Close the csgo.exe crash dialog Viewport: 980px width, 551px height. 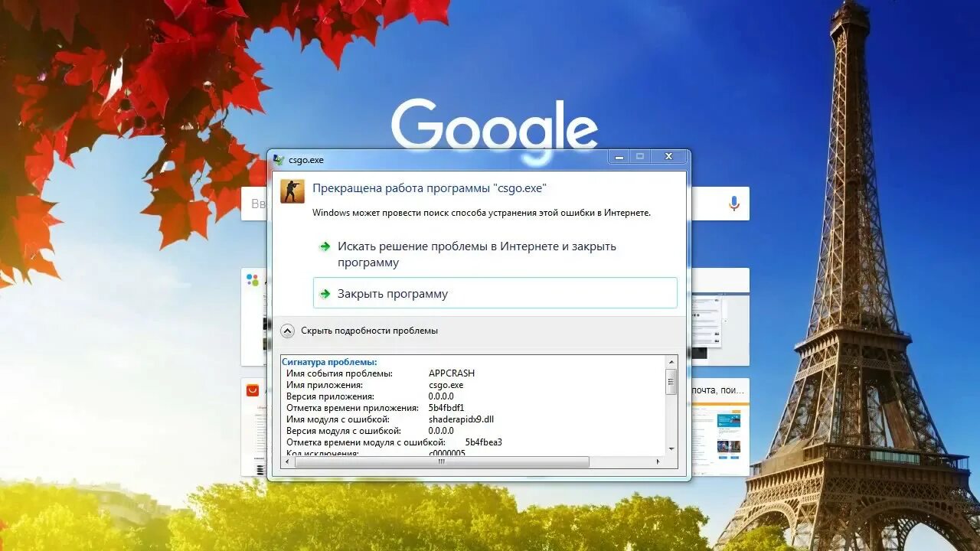[x=668, y=156]
